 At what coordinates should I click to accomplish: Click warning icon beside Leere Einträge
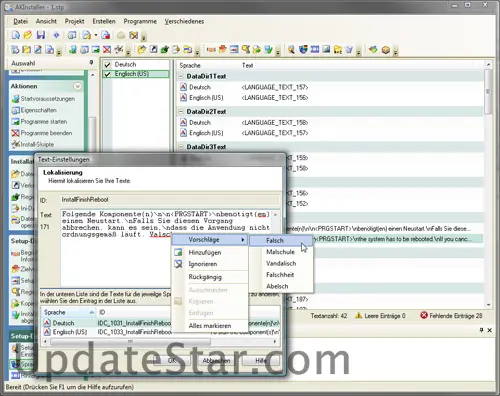[x=359, y=315]
